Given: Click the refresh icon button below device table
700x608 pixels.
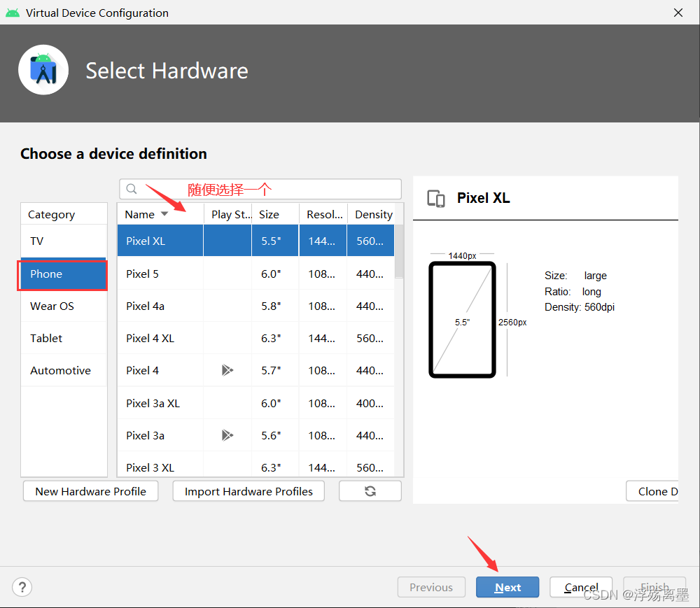Looking at the screenshot, I should coord(370,491).
